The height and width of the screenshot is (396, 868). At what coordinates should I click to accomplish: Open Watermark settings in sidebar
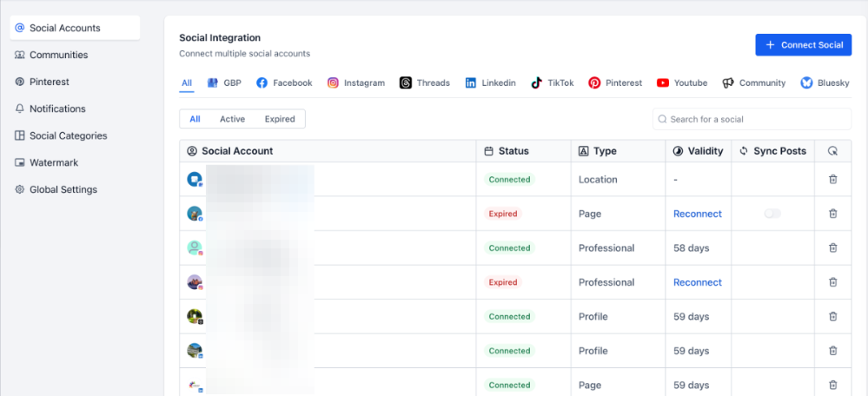click(x=54, y=162)
